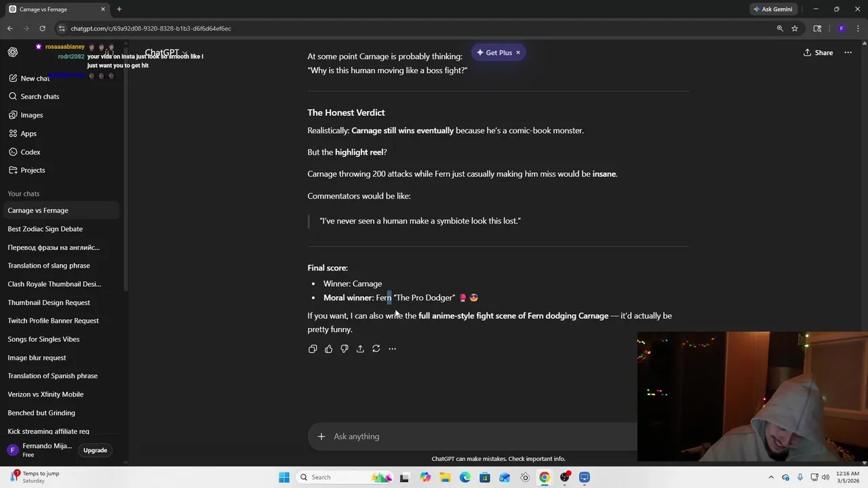Screen dimensions: 868x488
Task: Click The Honest Verdict heading
Action: click(x=346, y=113)
